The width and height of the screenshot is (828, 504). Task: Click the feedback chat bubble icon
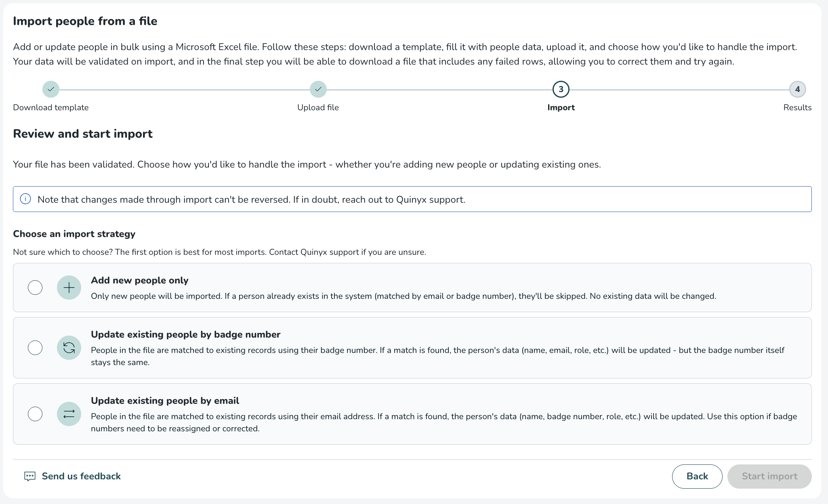[30, 477]
